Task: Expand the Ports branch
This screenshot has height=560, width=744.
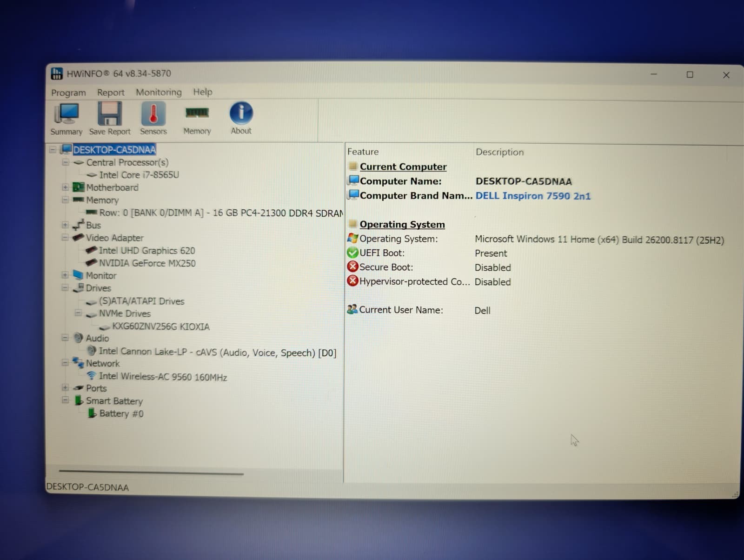Action: pos(66,388)
